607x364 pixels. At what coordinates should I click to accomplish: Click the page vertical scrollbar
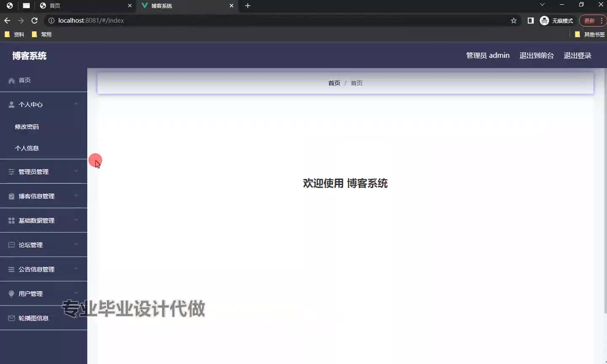605,191
